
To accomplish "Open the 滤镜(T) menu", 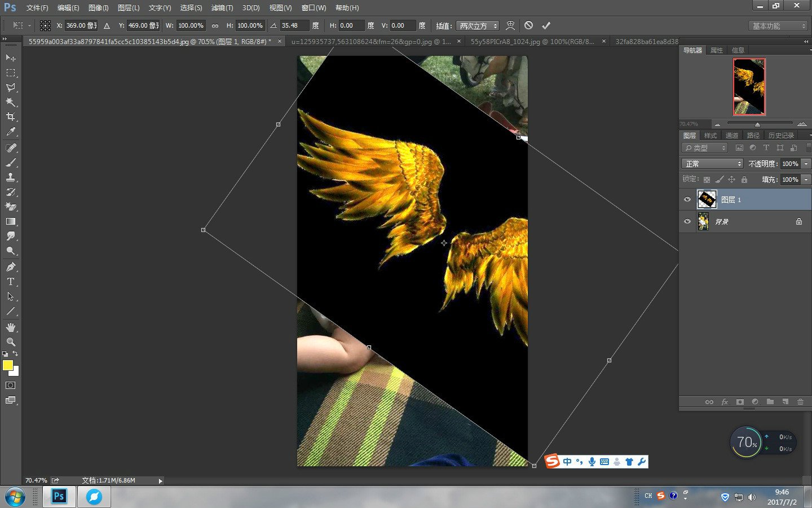I will [x=222, y=8].
